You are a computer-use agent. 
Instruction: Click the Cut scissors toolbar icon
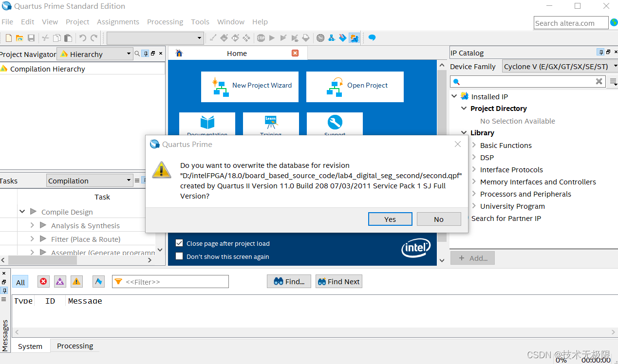tap(45, 38)
